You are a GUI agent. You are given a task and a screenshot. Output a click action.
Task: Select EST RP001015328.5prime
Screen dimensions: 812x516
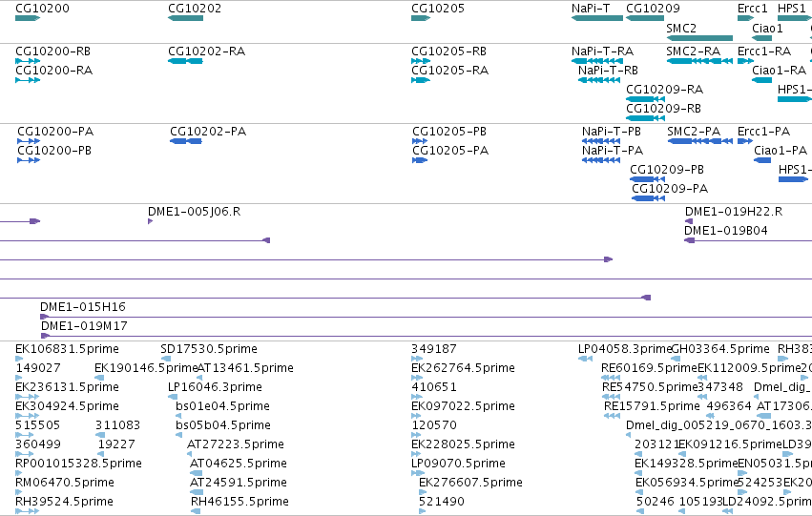tap(19, 473)
